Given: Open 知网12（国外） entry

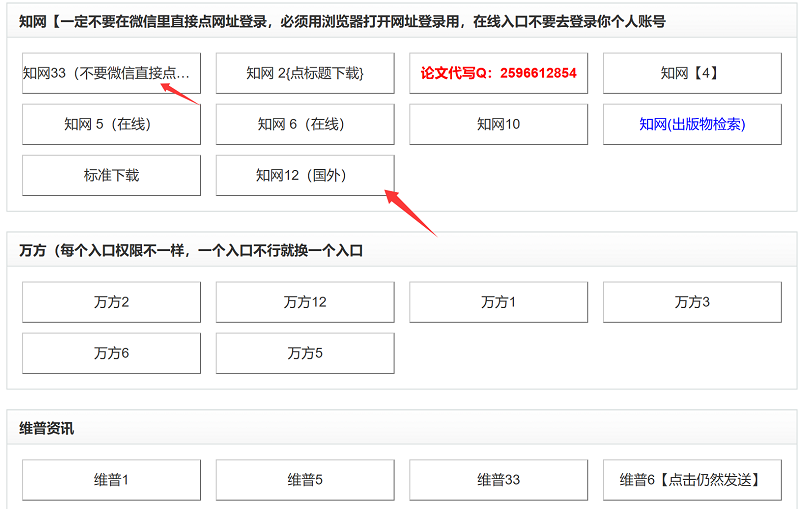Looking at the screenshot, I should [x=305, y=175].
